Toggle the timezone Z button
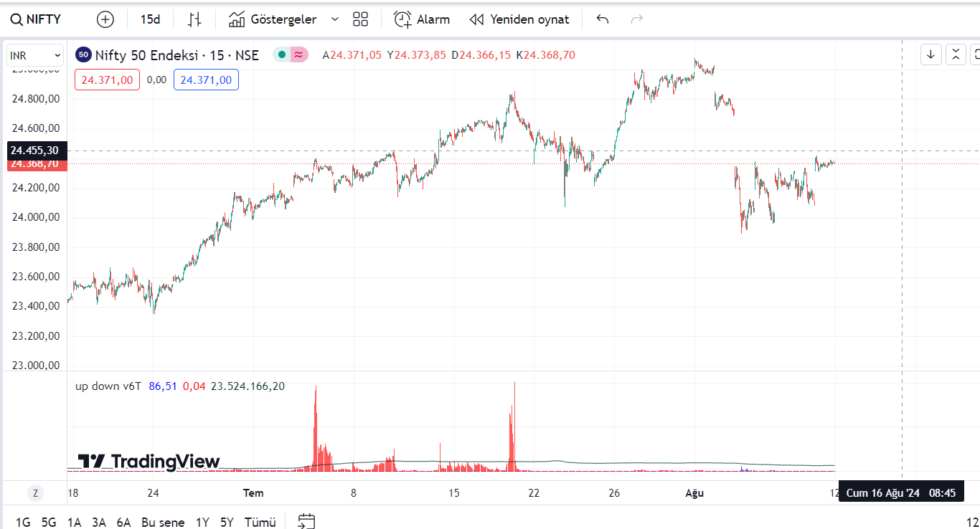980x529 pixels. [x=34, y=493]
